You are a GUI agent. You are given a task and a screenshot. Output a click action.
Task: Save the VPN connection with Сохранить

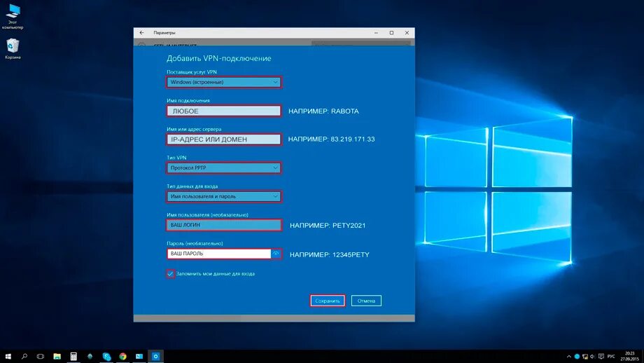328,301
